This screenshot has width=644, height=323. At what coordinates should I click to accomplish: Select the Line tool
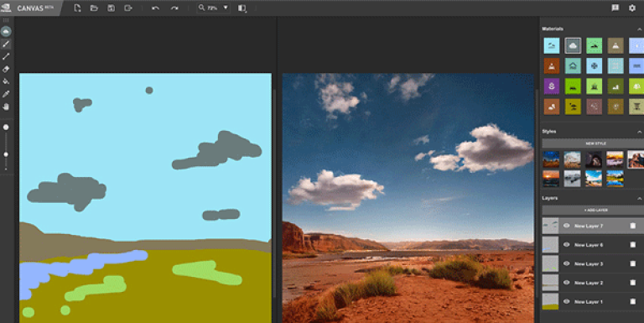(x=6, y=56)
